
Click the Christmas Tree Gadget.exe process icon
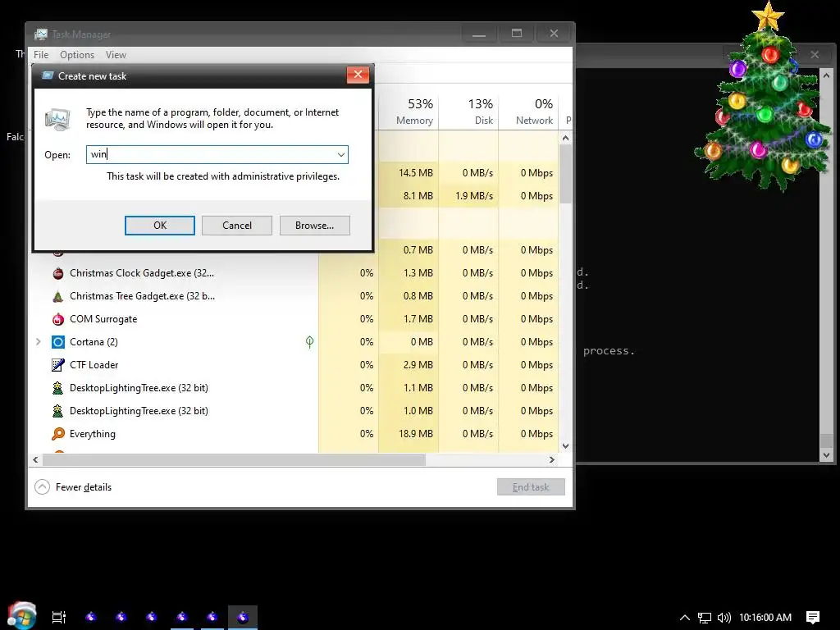click(x=58, y=296)
